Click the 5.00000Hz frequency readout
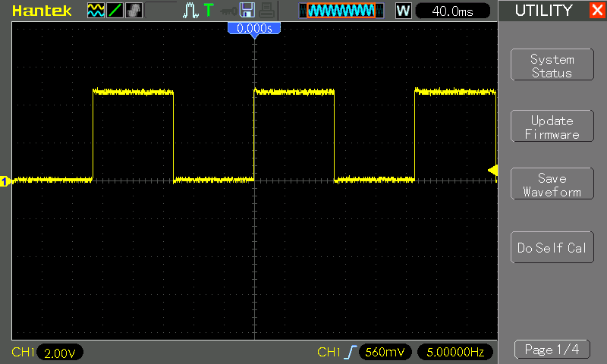This screenshot has width=607, height=364. click(x=455, y=352)
